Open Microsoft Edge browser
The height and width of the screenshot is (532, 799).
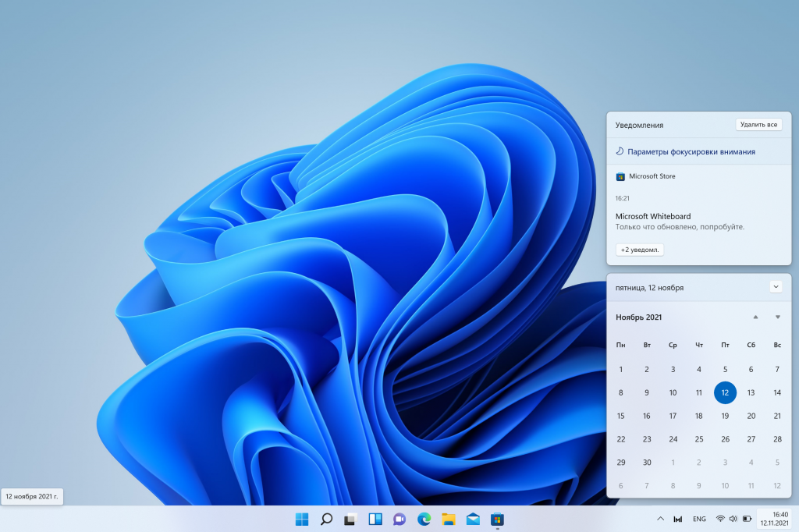click(424, 519)
